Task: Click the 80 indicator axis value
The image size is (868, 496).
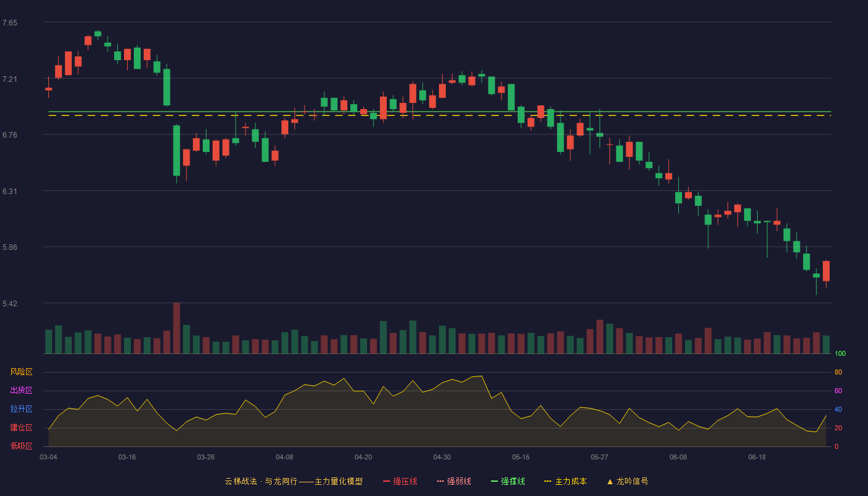Action: tap(838, 373)
